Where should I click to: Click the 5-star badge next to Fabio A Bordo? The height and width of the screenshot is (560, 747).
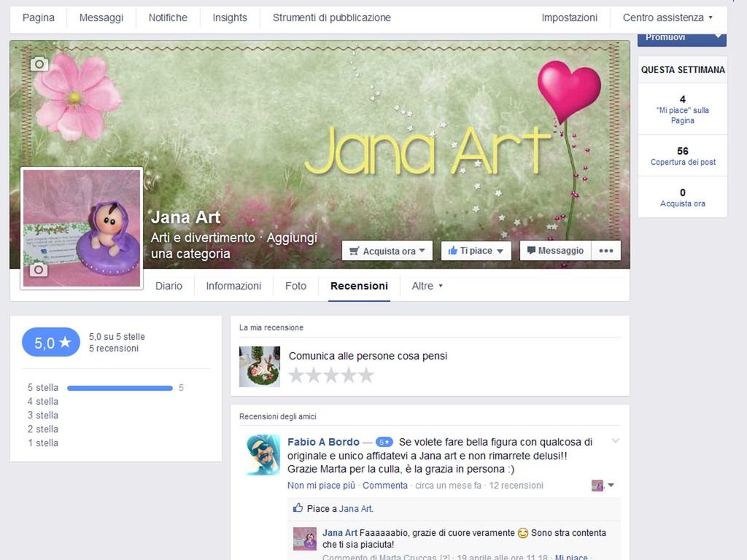point(384,442)
